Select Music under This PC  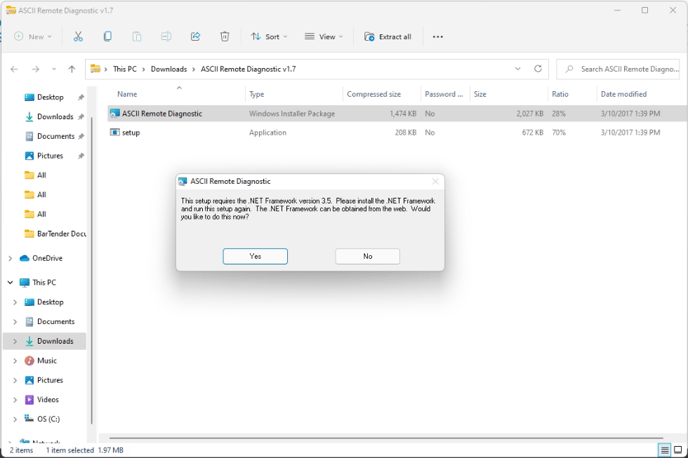[x=47, y=361]
